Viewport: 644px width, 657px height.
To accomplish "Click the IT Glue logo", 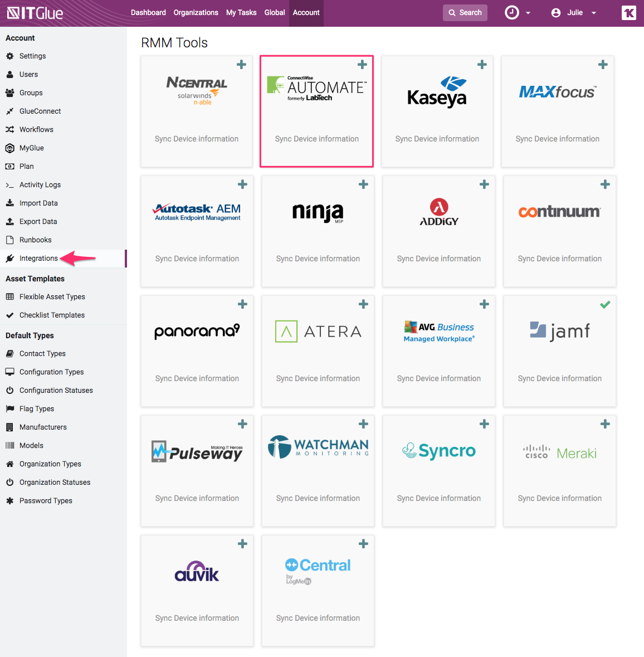I will click(35, 13).
